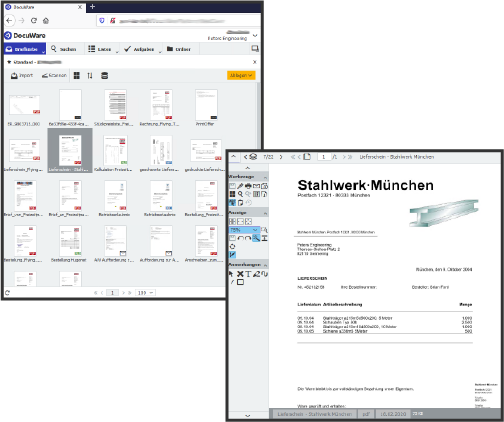The width and height of the screenshot is (504, 422).
Task: Click the rotate left icon in Anzeige
Action: tap(240, 238)
